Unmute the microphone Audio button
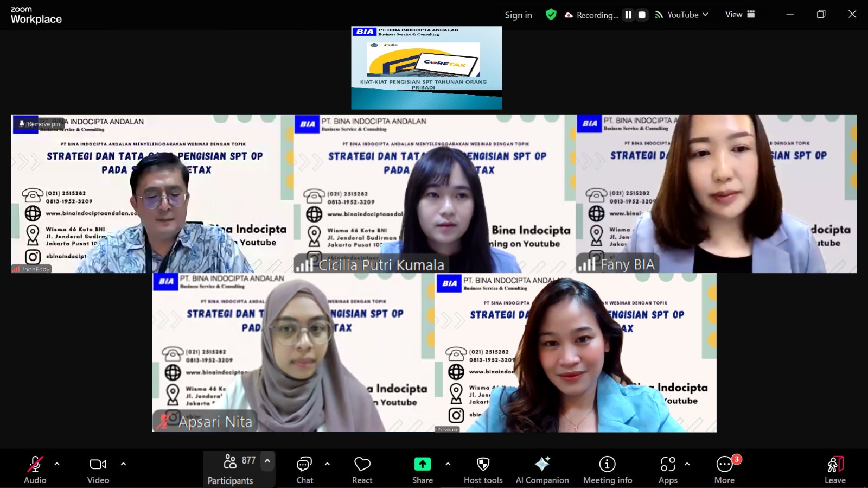 point(35,470)
